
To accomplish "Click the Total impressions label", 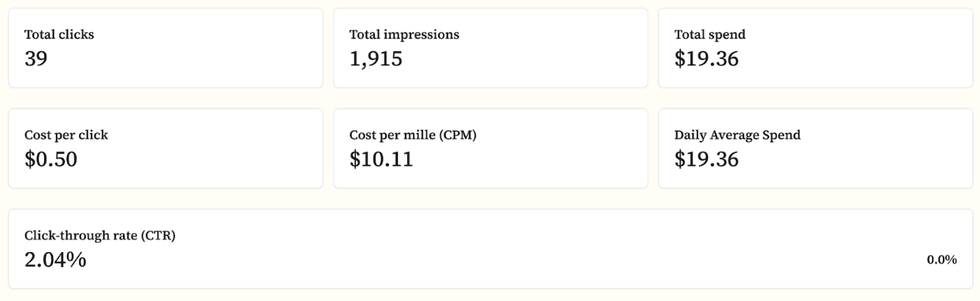I will (404, 35).
